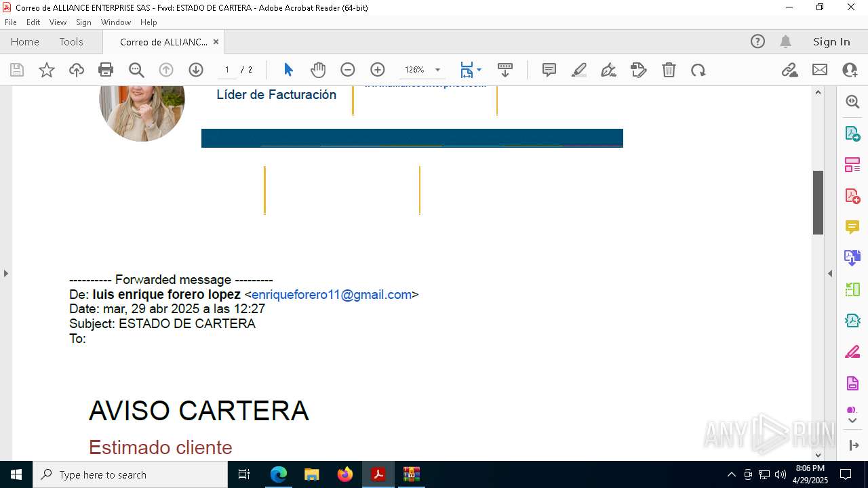Viewport: 868px width, 488px height.
Task: Open File Explorer from taskbar
Action: 312,474
